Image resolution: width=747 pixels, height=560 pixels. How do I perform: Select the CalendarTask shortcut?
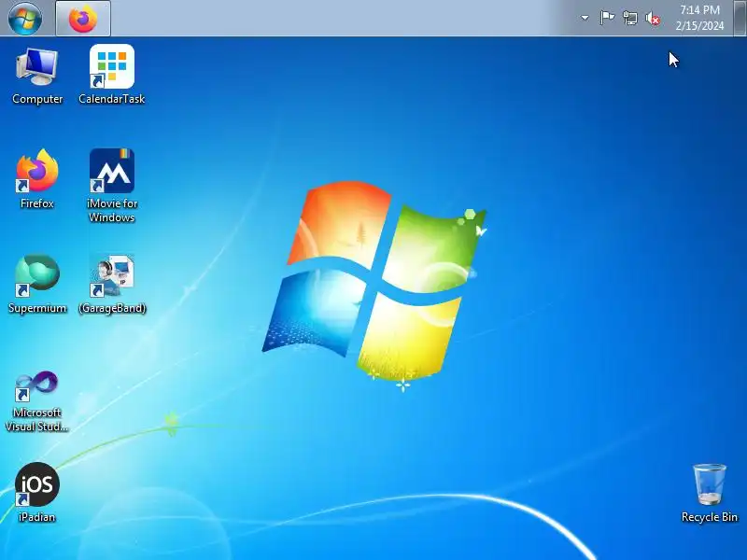(x=111, y=76)
